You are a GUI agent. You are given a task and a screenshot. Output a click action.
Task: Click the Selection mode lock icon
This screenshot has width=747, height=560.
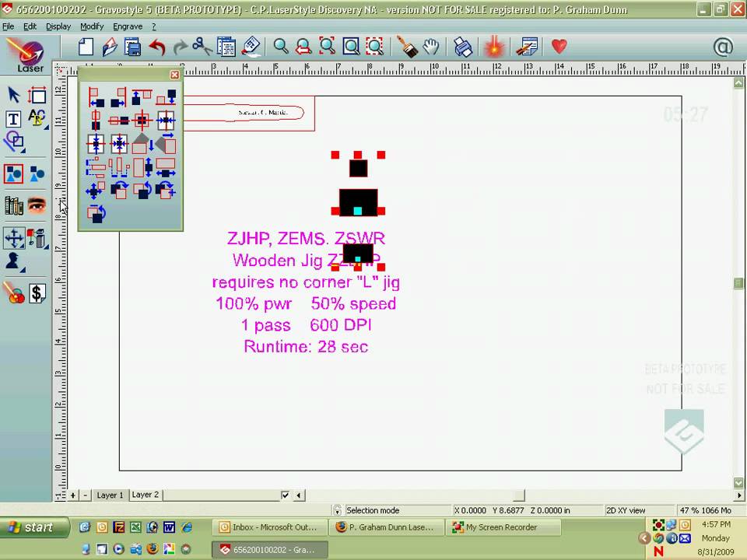337,510
